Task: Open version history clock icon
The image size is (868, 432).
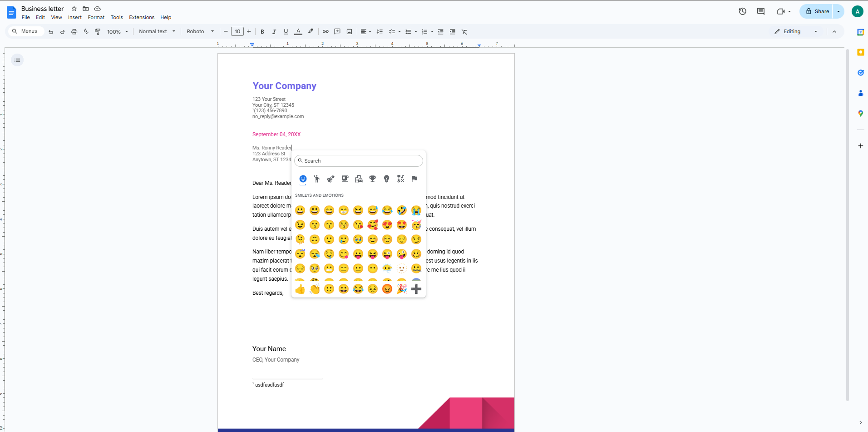Action: 743,11
